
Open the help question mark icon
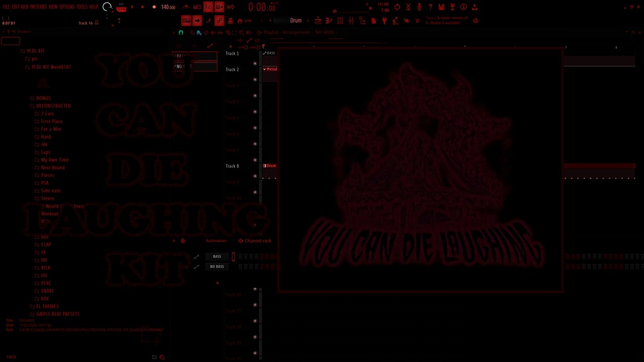click(x=430, y=7)
